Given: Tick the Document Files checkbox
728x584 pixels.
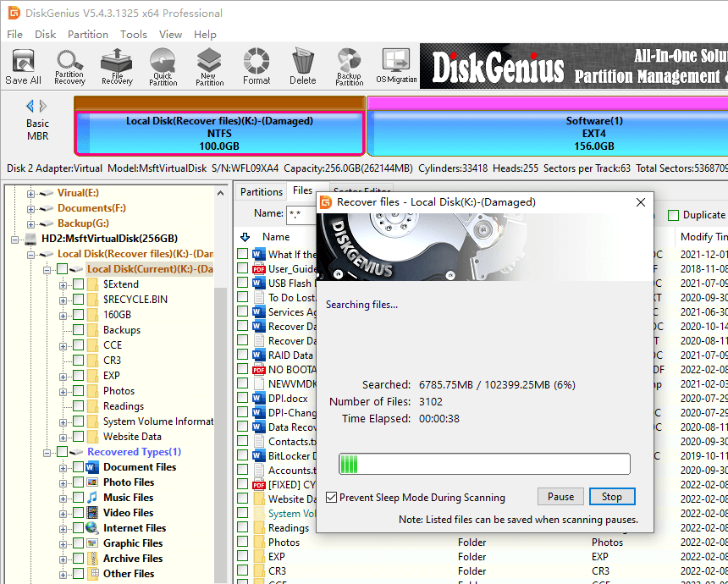Looking at the screenshot, I should point(78,467).
